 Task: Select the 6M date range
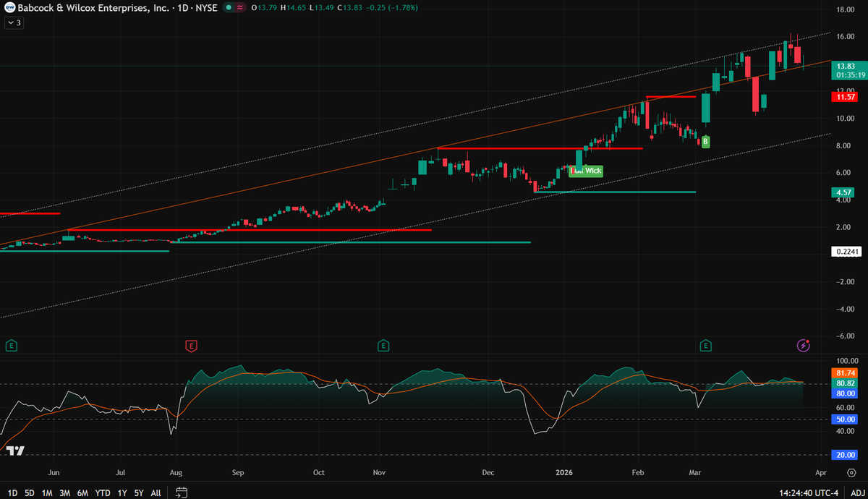pos(82,493)
